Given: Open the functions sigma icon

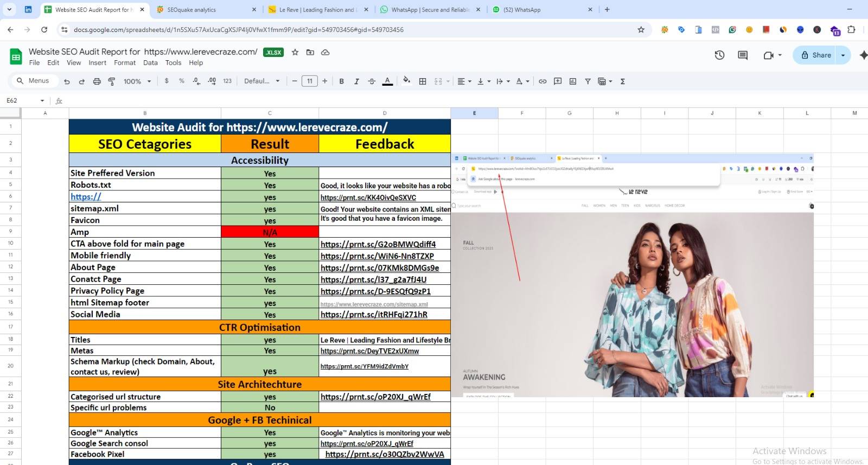Looking at the screenshot, I should click(623, 81).
